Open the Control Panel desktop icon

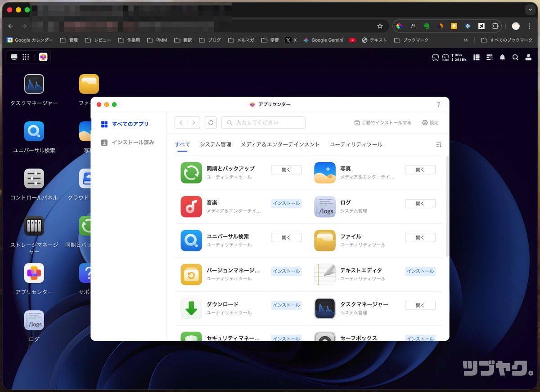click(x=34, y=178)
